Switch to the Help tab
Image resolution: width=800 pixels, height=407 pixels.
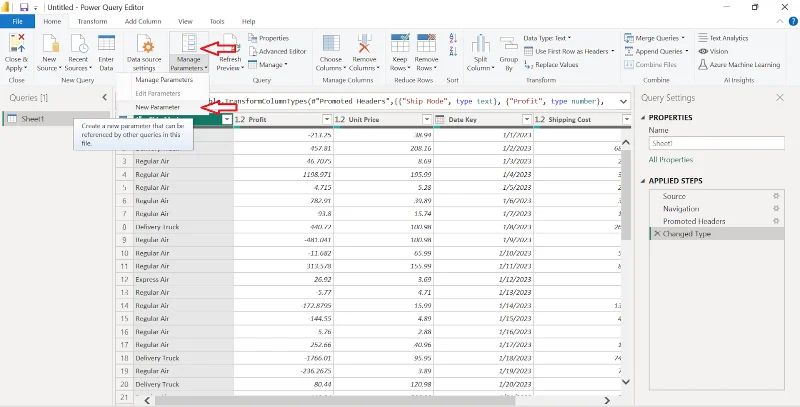pyautogui.click(x=248, y=21)
